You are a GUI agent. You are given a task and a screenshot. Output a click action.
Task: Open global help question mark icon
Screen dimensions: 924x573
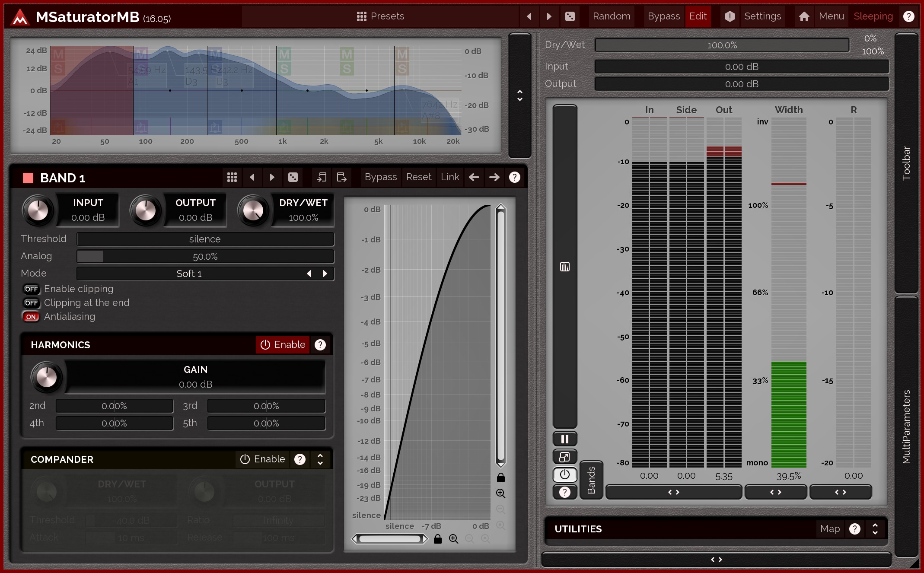coord(908,16)
